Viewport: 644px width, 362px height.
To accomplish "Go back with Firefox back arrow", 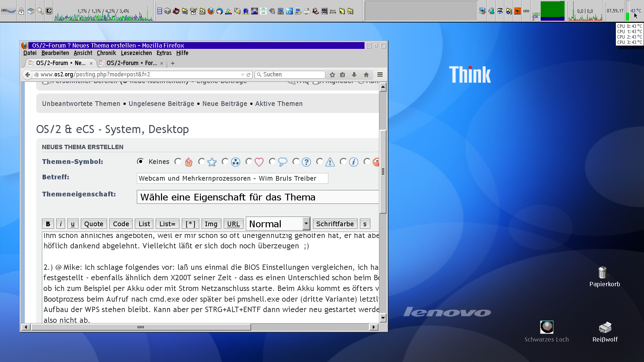I will pos(28,74).
